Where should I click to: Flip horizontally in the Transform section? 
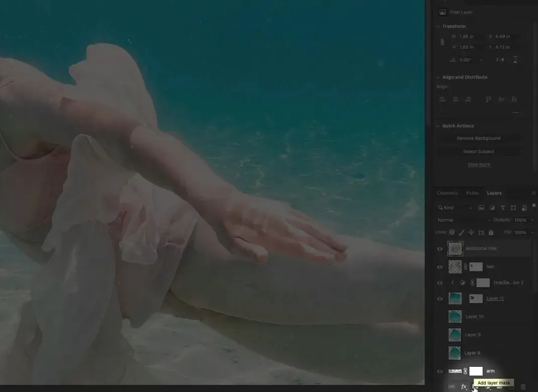point(500,59)
